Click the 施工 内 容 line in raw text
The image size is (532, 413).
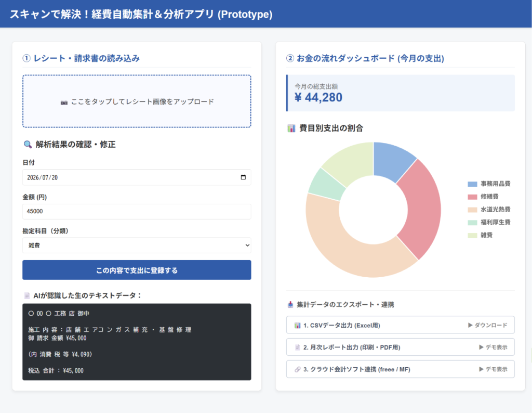pos(110,330)
